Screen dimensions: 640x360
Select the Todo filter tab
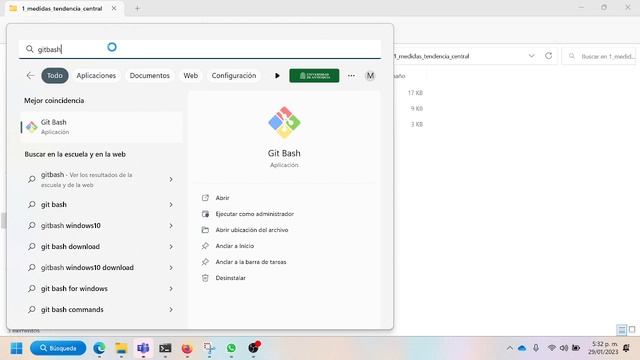click(55, 76)
